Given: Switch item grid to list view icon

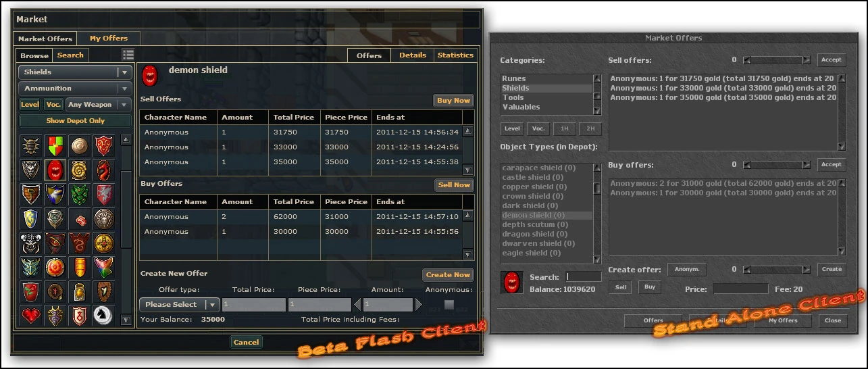Looking at the screenshot, I should coord(128,55).
